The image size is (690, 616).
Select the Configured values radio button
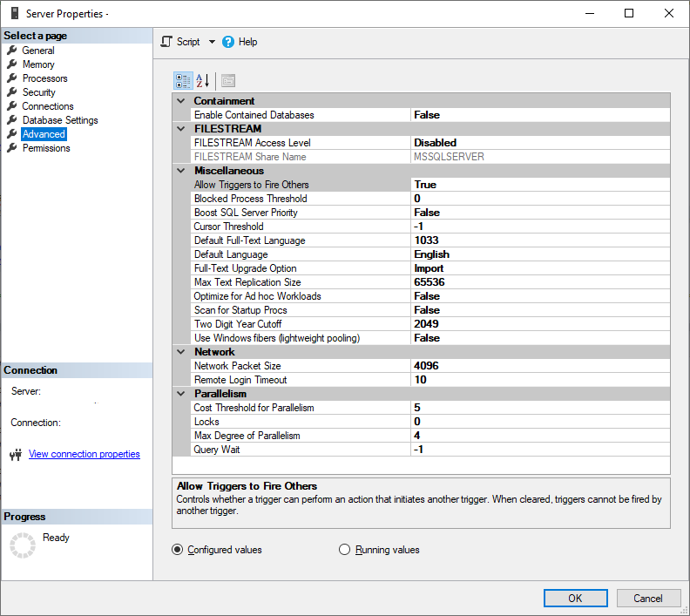click(x=178, y=550)
